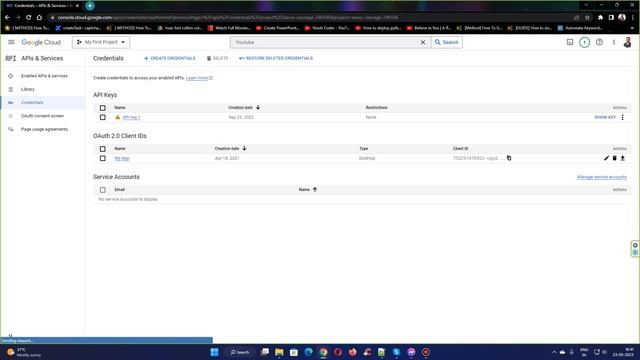The image size is (640, 360).
Task: Open OAuth consent screen
Action: coord(42,116)
